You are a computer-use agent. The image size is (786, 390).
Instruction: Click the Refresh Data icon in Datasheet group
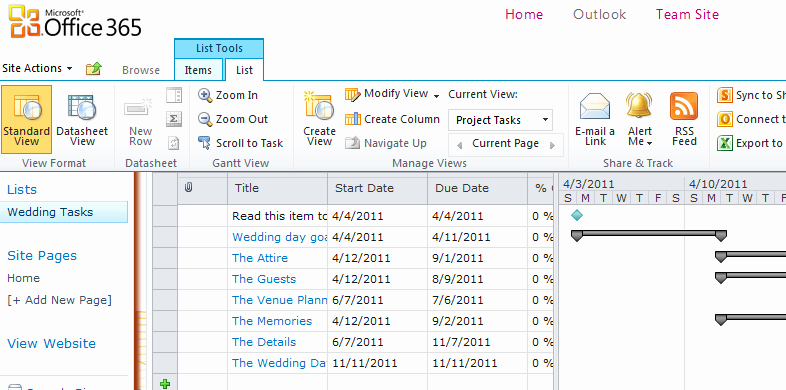point(174,143)
